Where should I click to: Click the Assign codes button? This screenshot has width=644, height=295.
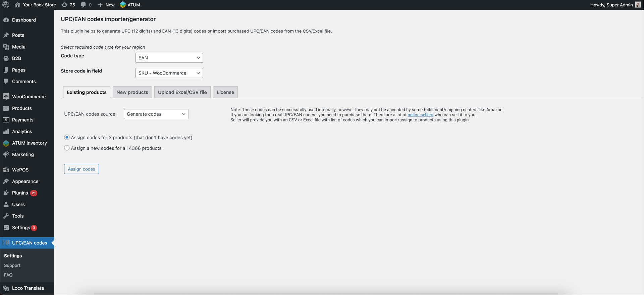click(82, 169)
